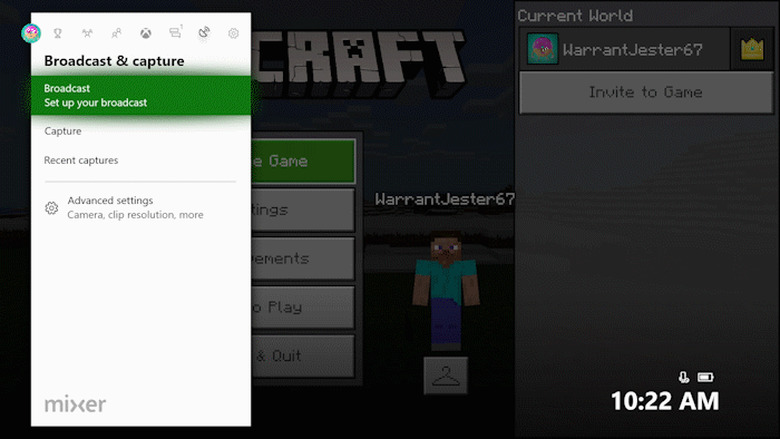Click WarrantJester67 avatar in Current World
780x439 pixels.
click(543, 49)
